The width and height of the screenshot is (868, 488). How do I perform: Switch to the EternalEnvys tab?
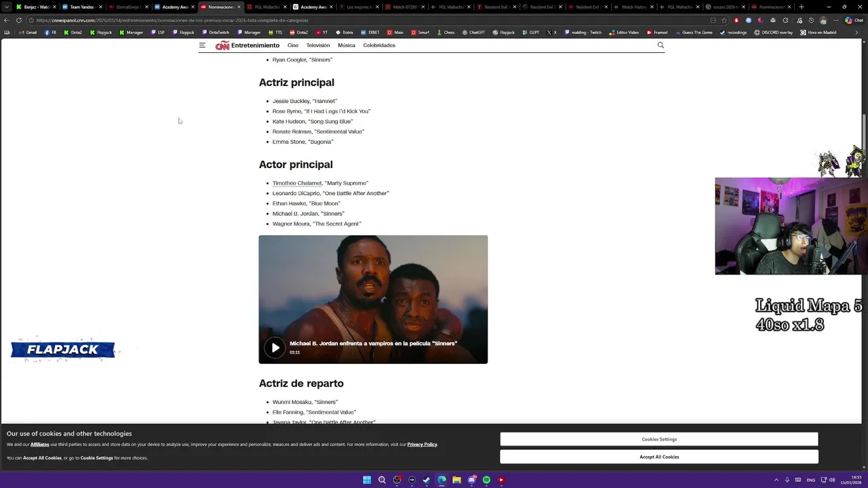(127, 7)
